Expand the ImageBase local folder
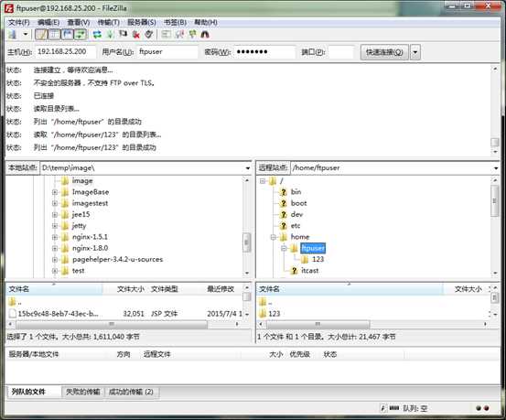The height and width of the screenshot is (420, 506). point(55,192)
